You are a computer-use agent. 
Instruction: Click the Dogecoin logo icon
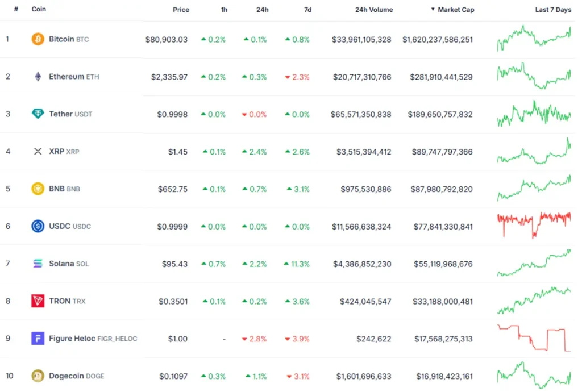click(x=38, y=376)
